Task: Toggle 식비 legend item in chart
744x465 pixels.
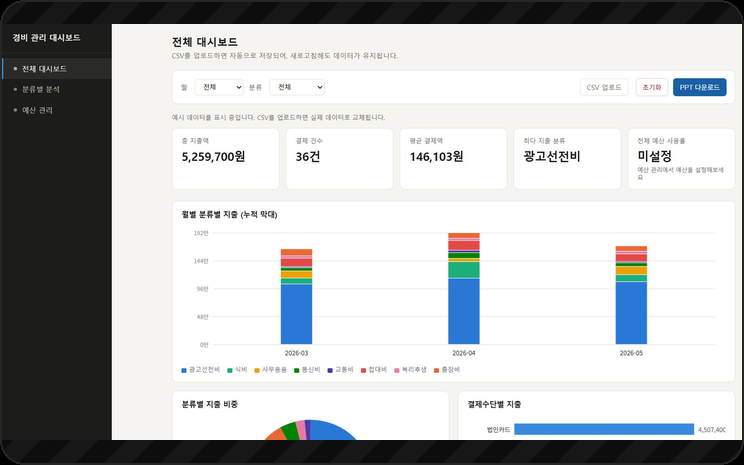Action: (238, 370)
